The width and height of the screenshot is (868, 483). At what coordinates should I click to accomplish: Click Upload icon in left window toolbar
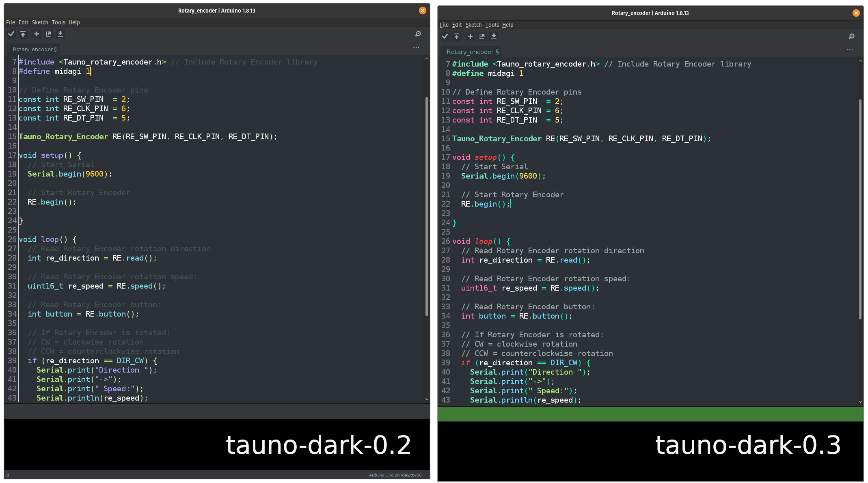tap(23, 34)
